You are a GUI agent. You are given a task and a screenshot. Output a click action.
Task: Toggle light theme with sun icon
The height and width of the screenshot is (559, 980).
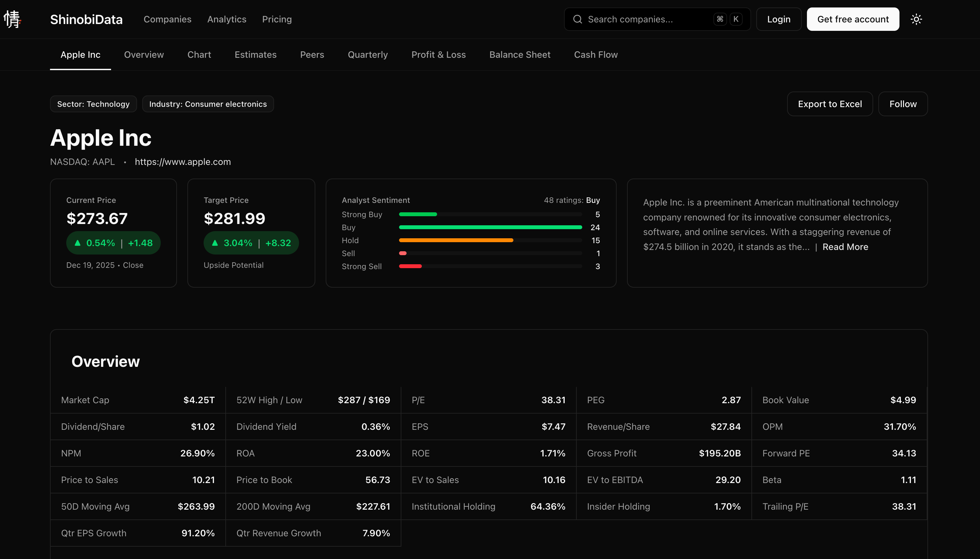916,19
